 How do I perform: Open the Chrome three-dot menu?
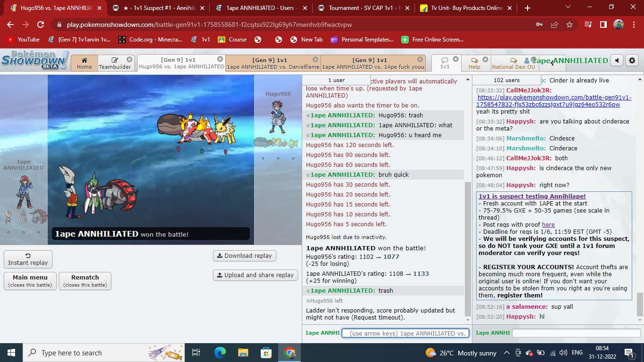click(634, 25)
